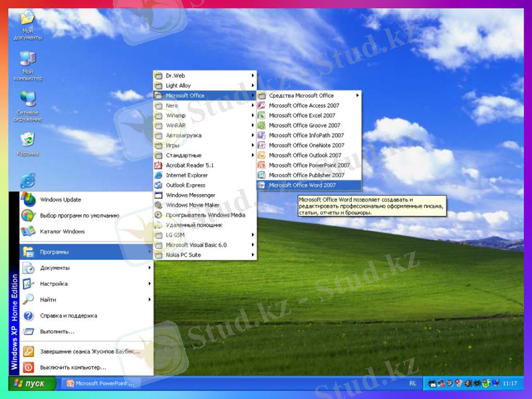
Task: Click the RL language indicator in taskbar
Action: point(413,384)
